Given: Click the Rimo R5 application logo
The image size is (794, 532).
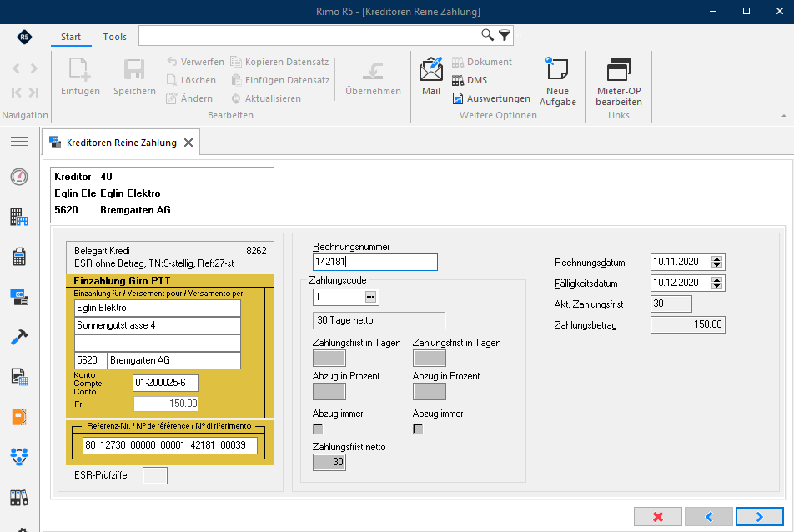Looking at the screenshot, I should tap(24, 37).
